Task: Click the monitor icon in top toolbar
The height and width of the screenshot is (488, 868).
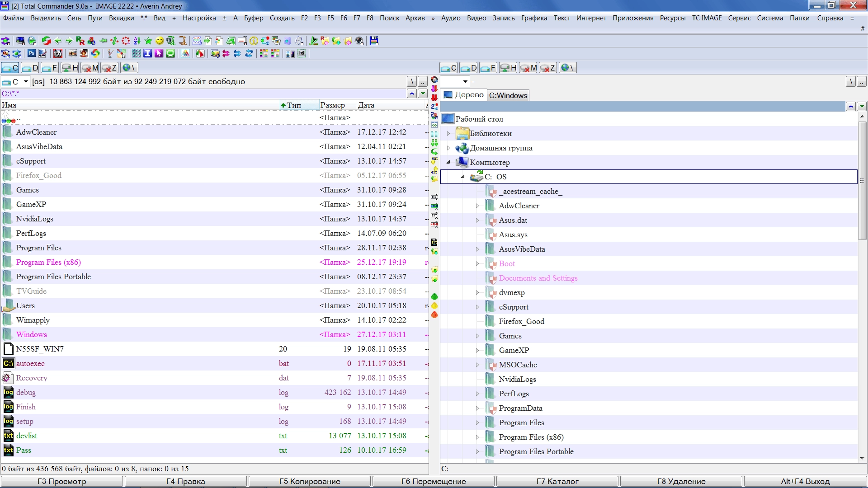Action: point(20,41)
